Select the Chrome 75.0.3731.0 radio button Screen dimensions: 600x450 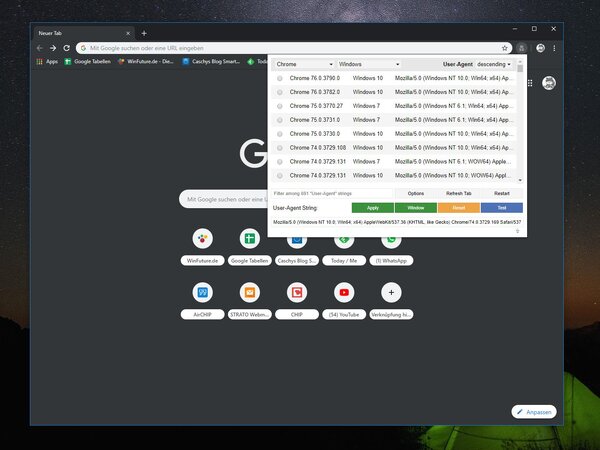tap(280, 120)
